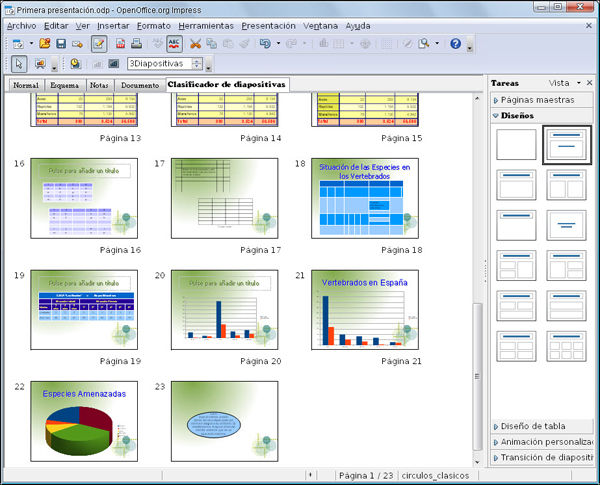Open the Vista dropdown in Tareas panel
This screenshot has height=485, width=600.
(x=565, y=84)
